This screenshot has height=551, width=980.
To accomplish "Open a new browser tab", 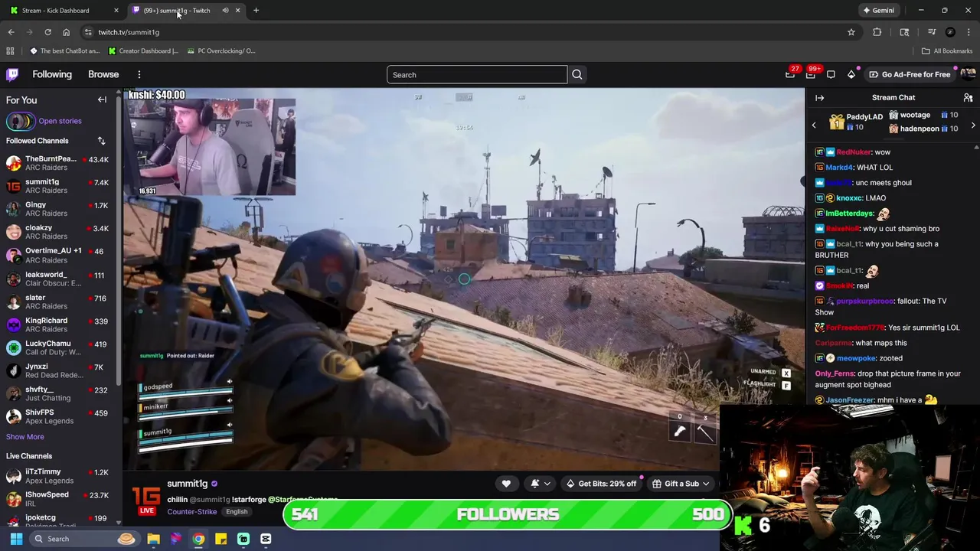I will pyautogui.click(x=256, y=11).
